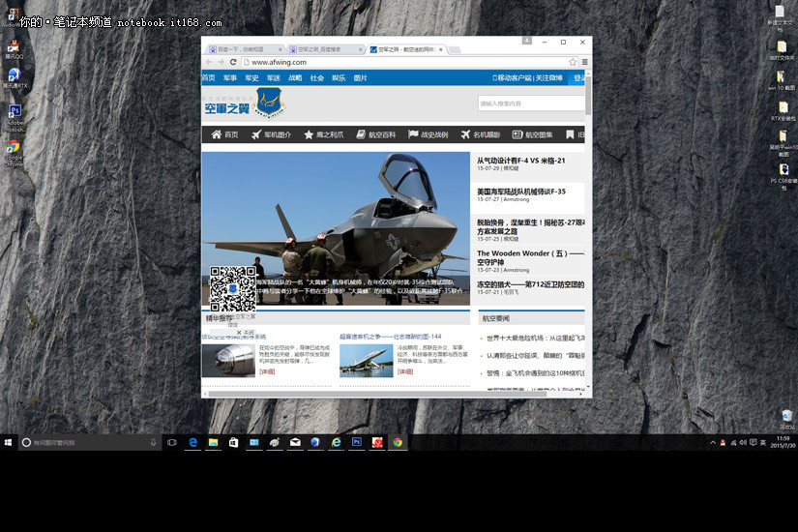Open 鹰之利爪 with star icon
This screenshot has height=532, width=798.
[x=324, y=134]
